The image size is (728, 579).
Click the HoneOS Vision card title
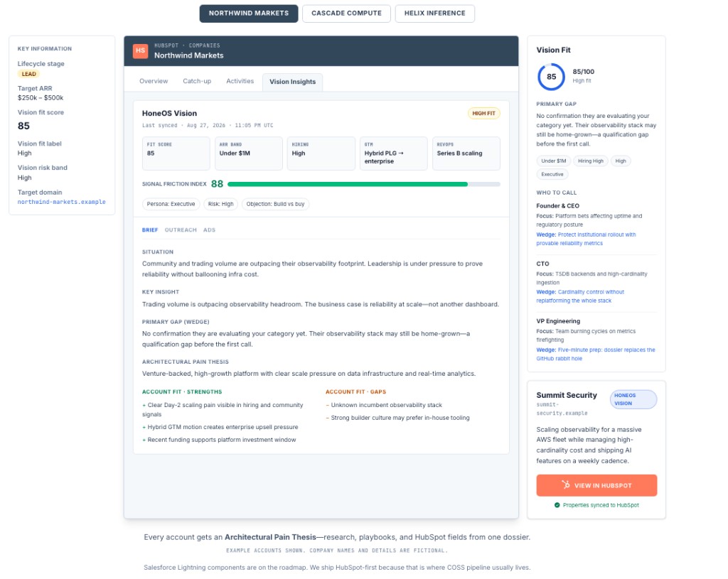pyautogui.click(x=169, y=113)
